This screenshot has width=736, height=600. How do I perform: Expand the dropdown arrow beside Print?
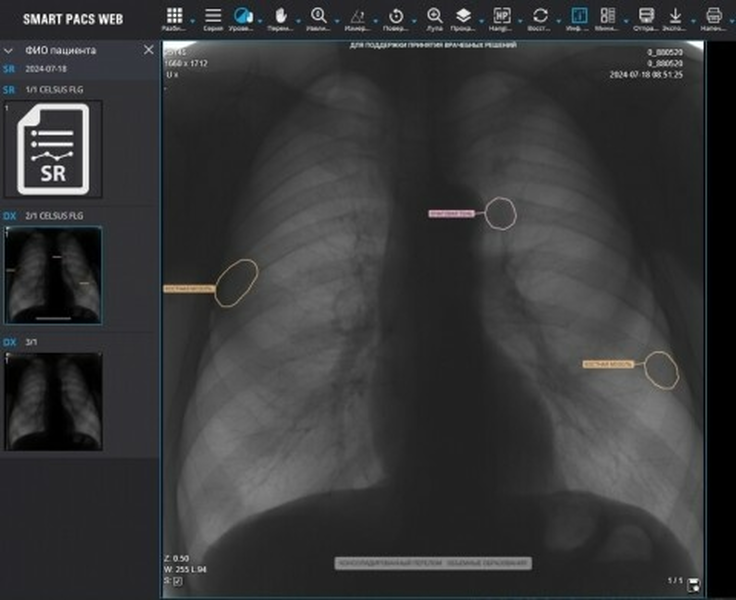pyautogui.click(x=732, y=20)
